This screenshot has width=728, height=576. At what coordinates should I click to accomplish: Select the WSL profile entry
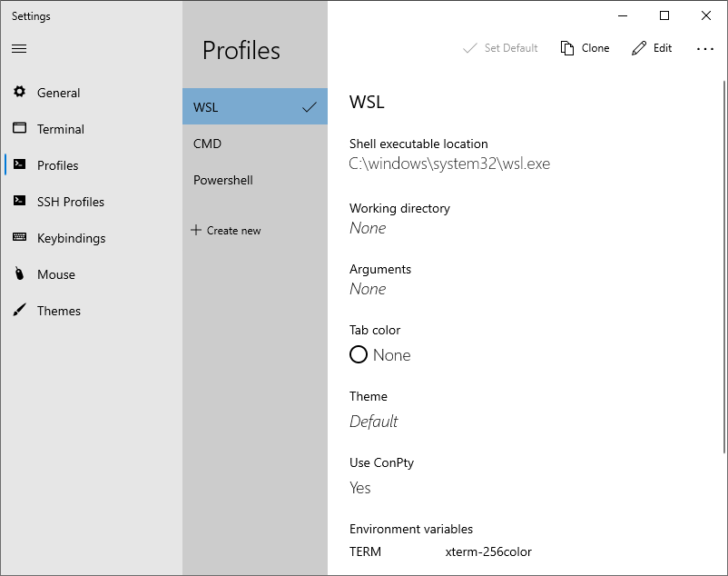pos(255,107)
